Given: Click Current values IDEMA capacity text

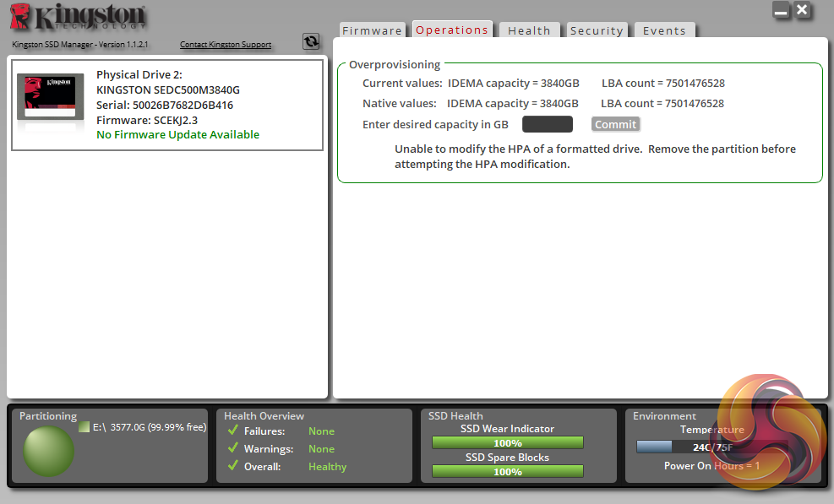Looking at the screenshot, I should coord(513,84).
